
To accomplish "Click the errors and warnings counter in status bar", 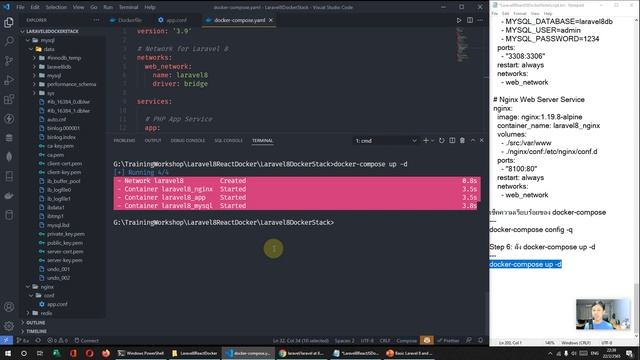I will click(x=58, y=340).
